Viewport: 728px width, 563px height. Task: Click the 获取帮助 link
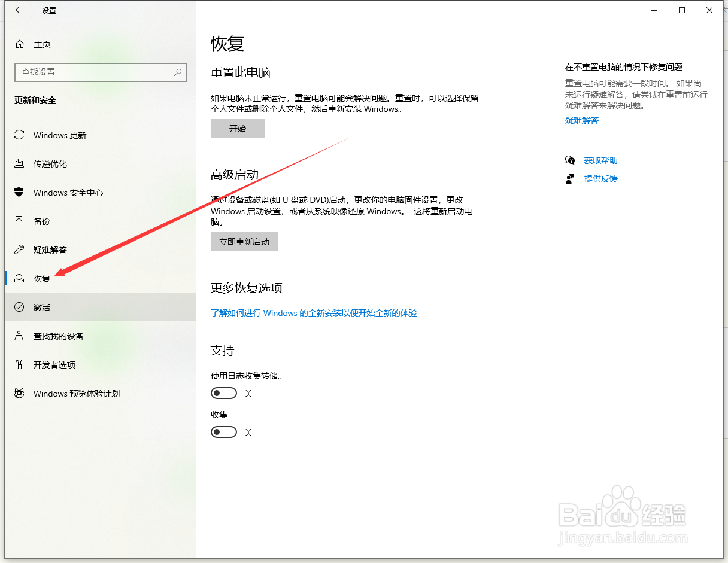pyautogui.click(x=601, y=160)
